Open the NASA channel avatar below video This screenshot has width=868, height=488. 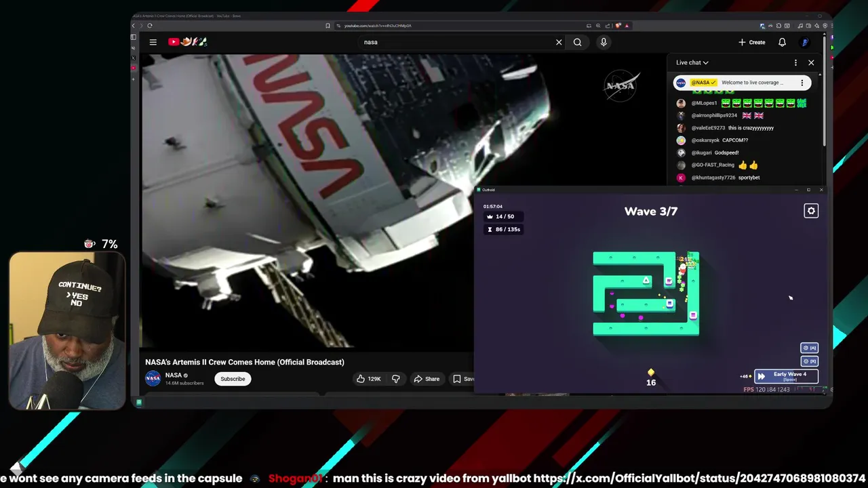tap(153, 379)
